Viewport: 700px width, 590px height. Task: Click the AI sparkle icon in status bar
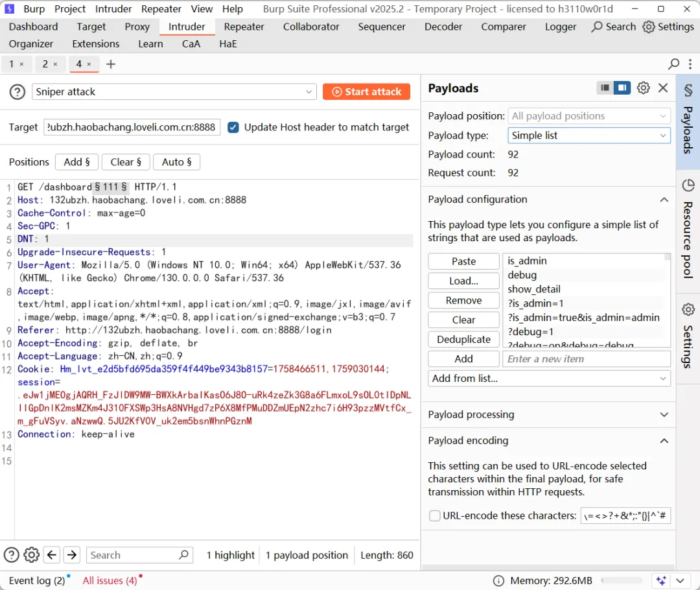(661, 581)
